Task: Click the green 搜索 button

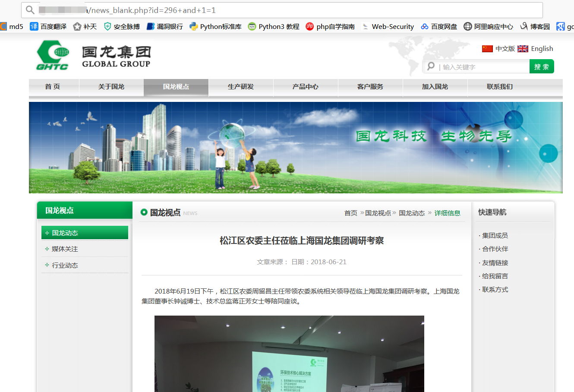Action: point(542,66)
